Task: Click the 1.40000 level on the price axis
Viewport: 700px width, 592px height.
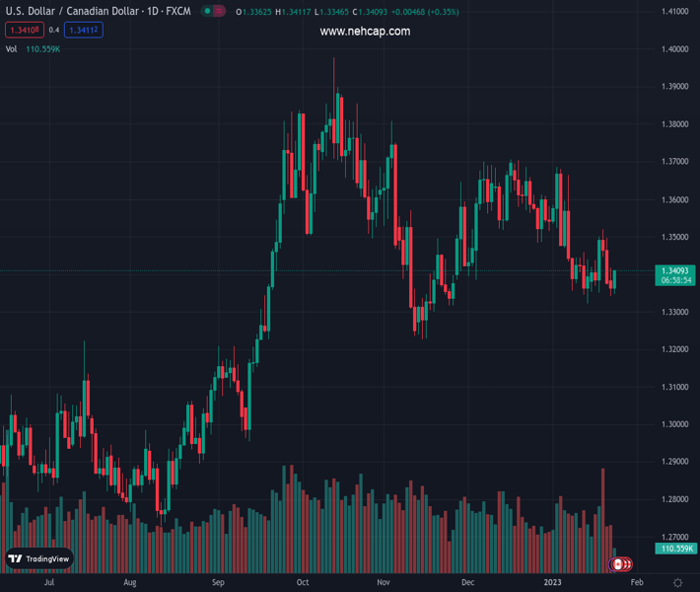Action: [674, 49]
